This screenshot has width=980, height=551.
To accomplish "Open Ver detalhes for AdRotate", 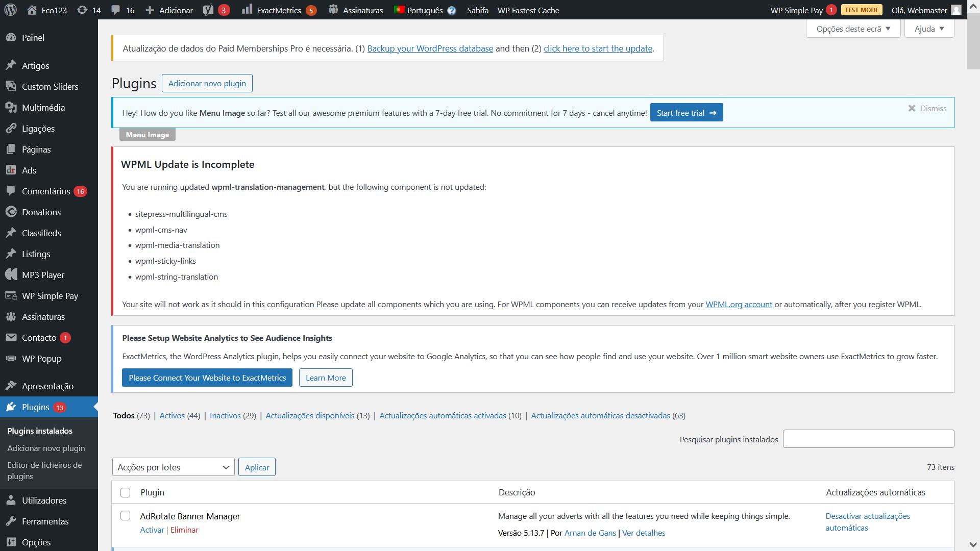I will click(644, 533).
